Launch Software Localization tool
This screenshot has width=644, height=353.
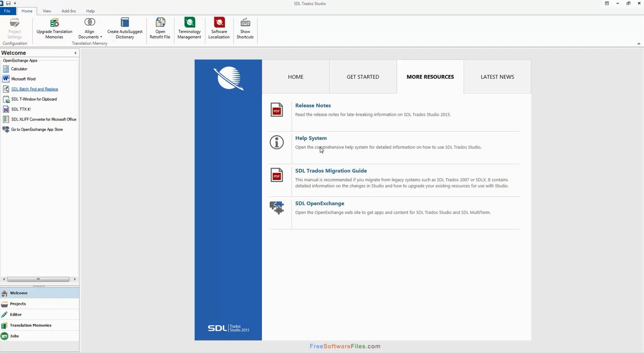click(x=219, y=29)
